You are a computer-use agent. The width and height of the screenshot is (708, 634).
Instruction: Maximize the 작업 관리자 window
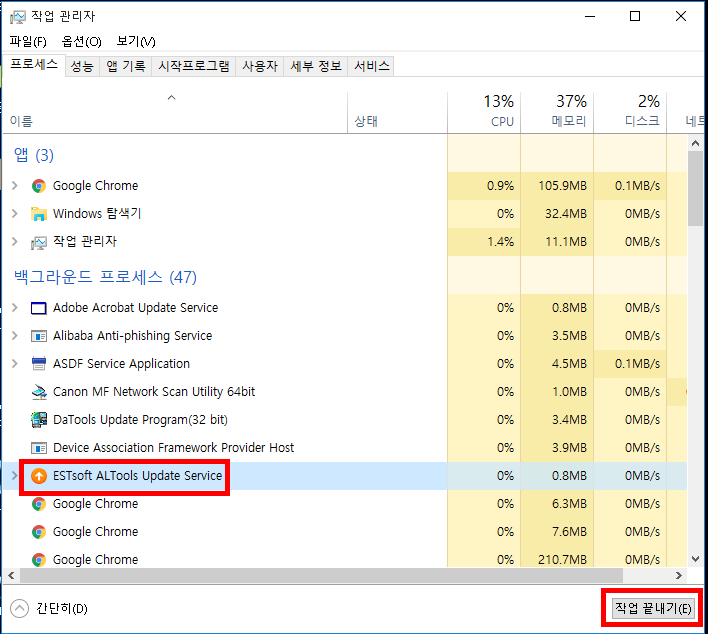tap(635, 16)
